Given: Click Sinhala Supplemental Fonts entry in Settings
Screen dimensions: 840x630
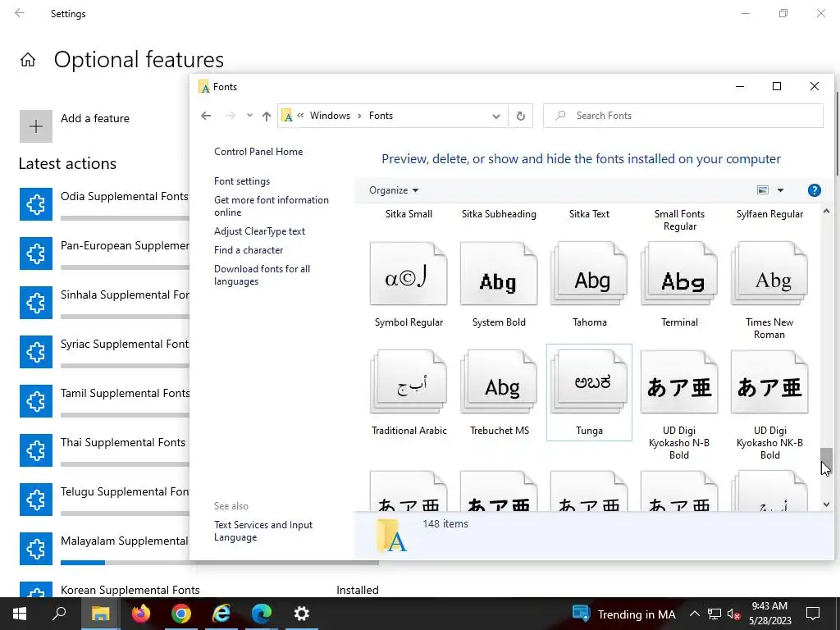Looking at the screenshot, I should pyautogui.click(x=125, y=294).
